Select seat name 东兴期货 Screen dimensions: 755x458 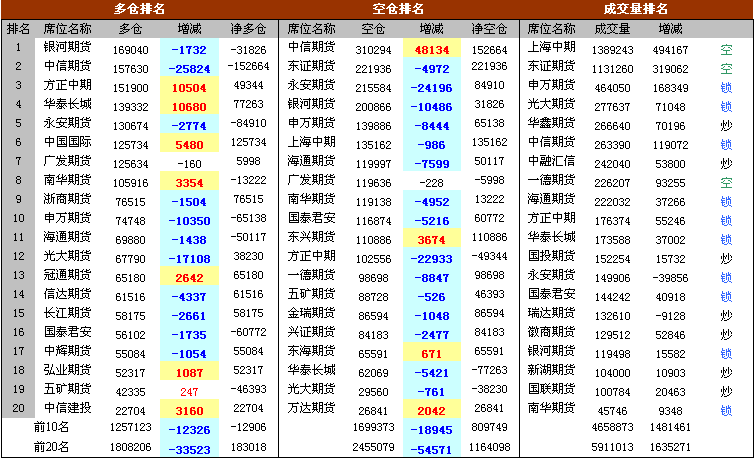[x=311, y=237]
